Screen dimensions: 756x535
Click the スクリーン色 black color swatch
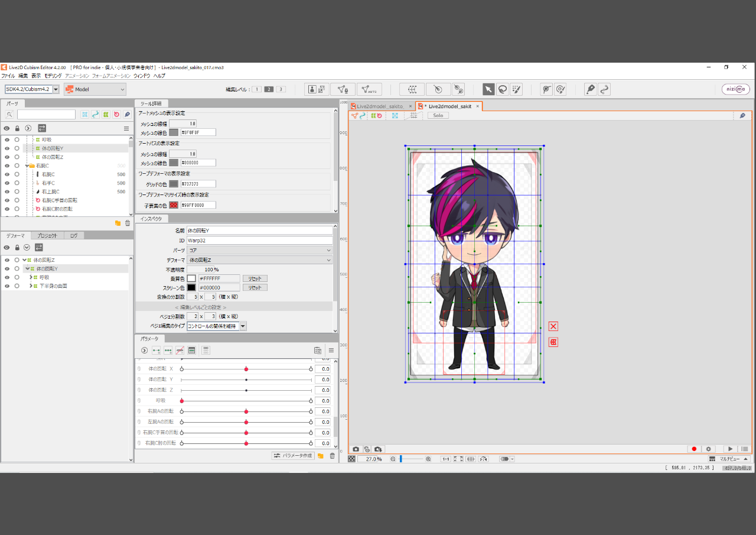(191, 287)
